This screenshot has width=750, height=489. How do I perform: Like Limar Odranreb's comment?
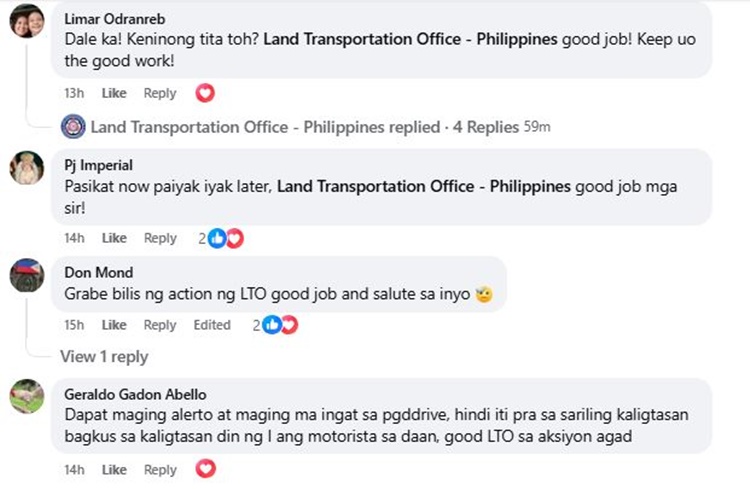[x=114, y=93]
